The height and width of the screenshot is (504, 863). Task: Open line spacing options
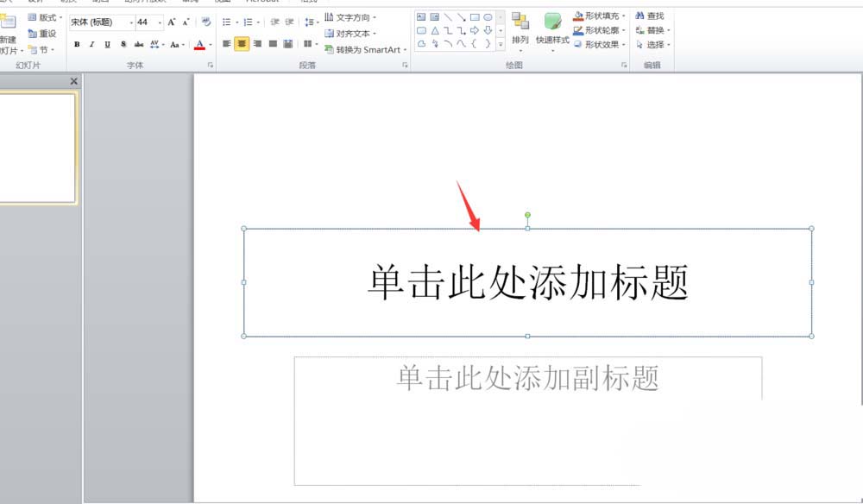point(312,22)
